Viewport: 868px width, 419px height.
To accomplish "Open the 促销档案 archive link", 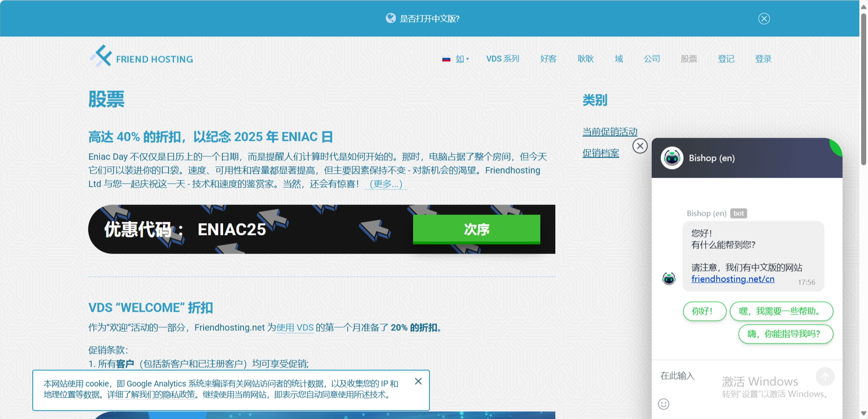I will pyautogui.click(x=600, y=153).
